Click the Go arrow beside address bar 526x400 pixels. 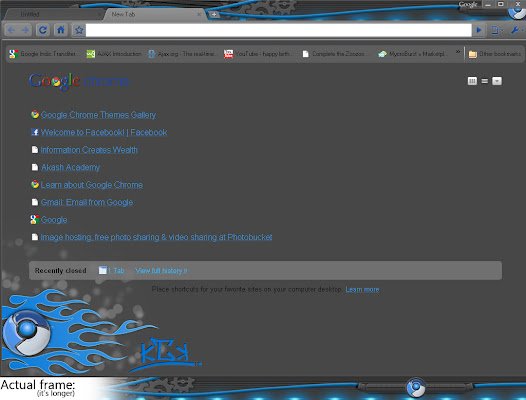tap(479, 30)
